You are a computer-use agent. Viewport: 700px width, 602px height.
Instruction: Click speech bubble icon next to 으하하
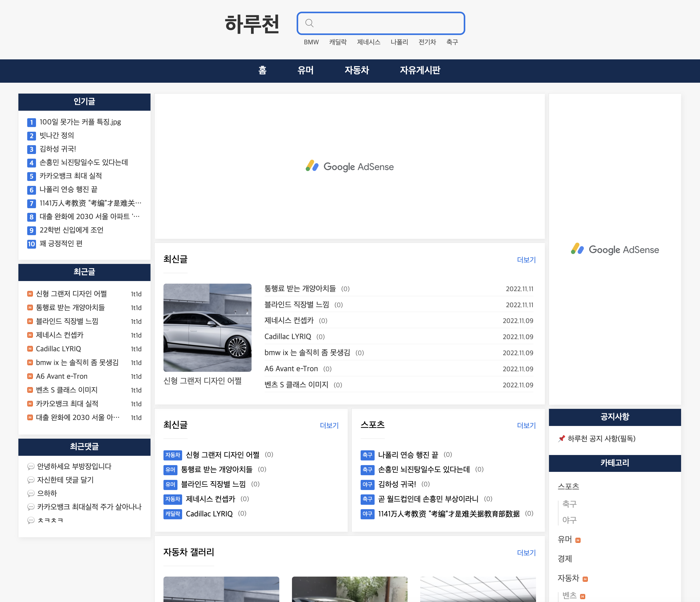tap(31, 493)
